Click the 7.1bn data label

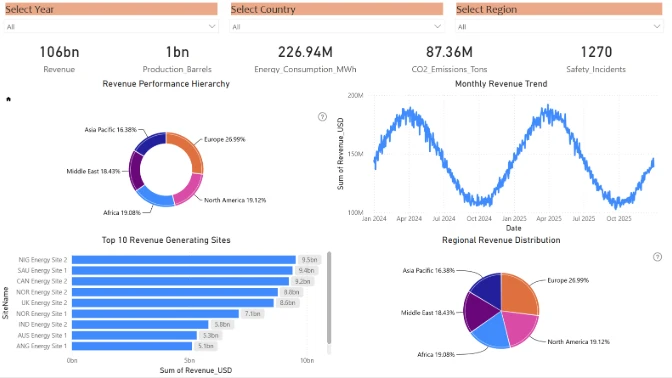pos(252,314)
